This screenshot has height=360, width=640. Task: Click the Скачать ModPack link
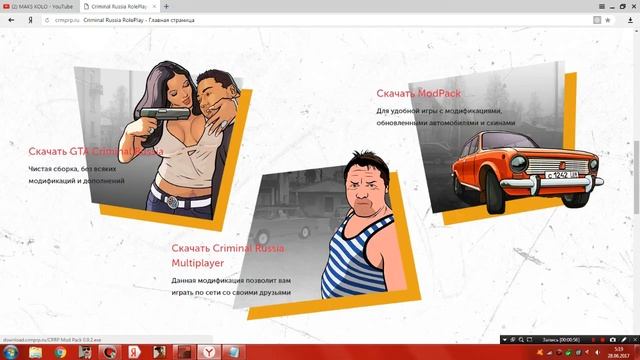coord(418,93)
